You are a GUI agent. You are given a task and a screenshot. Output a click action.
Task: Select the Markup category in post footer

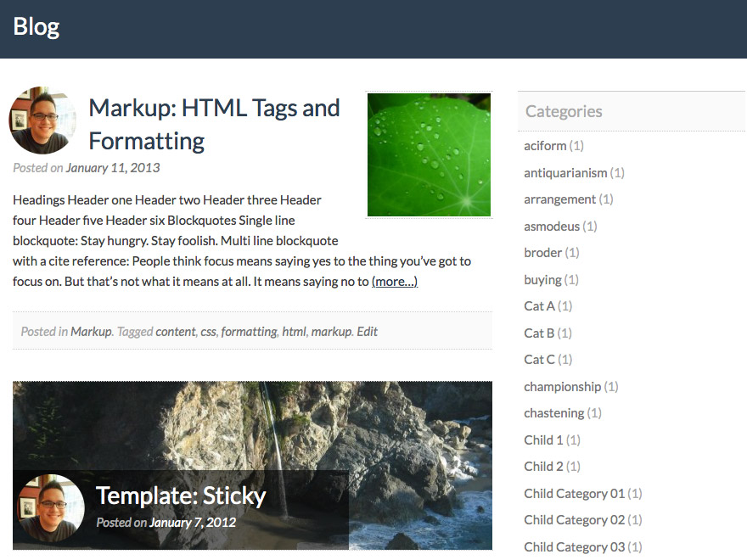point(91,332)
